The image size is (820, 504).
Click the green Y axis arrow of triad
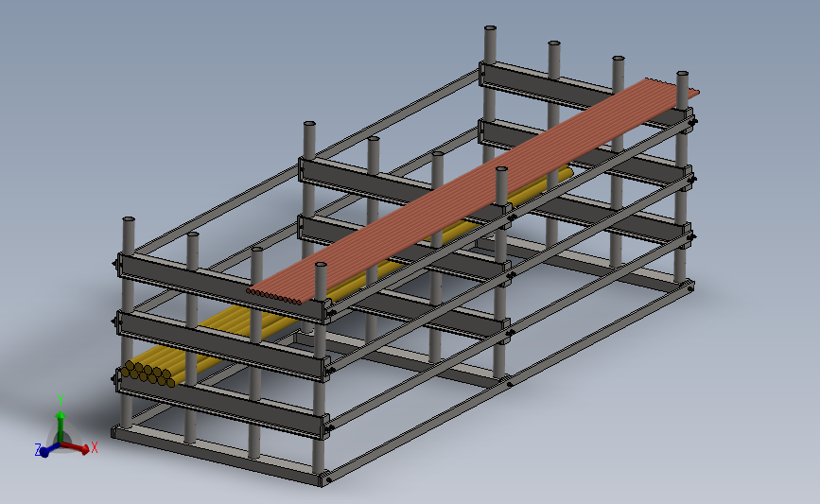point(61,427)
